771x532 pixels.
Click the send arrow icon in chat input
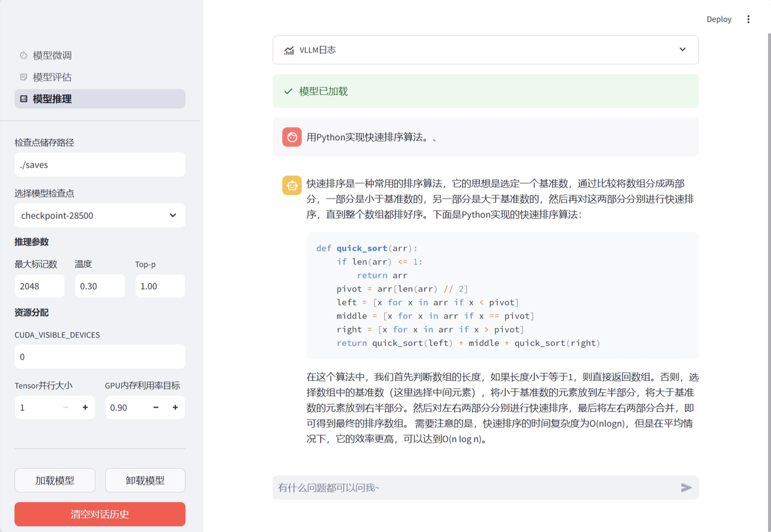(686, 487)
